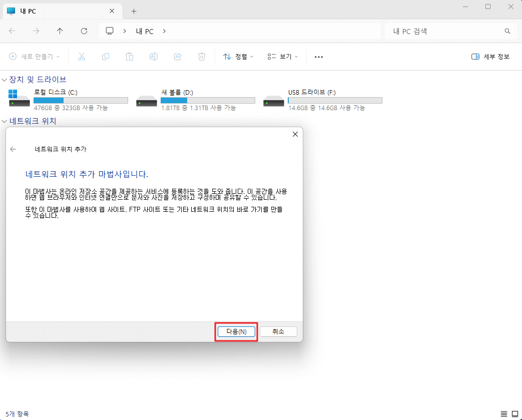
Task: Close the 내 PC tab
Action: (112, 11)
